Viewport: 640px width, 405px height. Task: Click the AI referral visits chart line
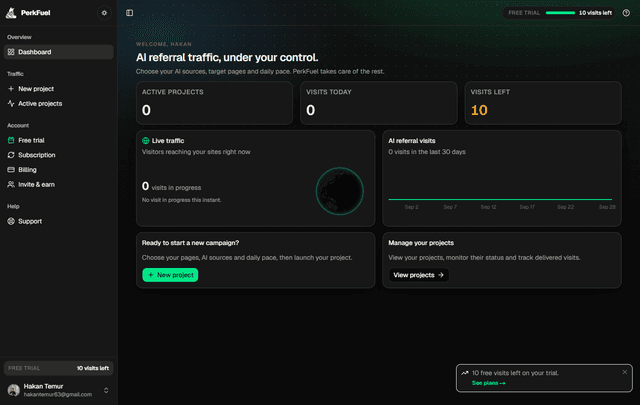[x=500, y=199]
